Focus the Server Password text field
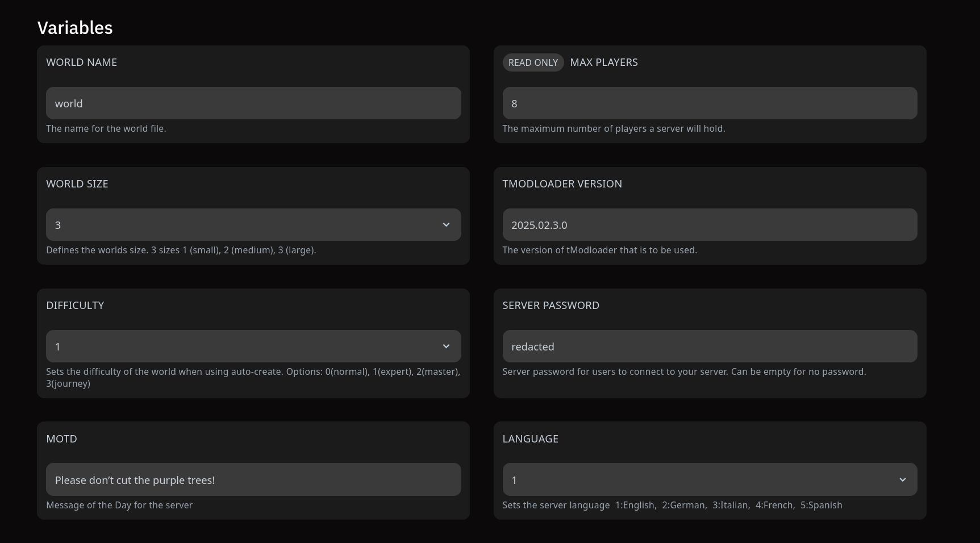The width and height of the screenshot is (980, 543). click(709, 346)
